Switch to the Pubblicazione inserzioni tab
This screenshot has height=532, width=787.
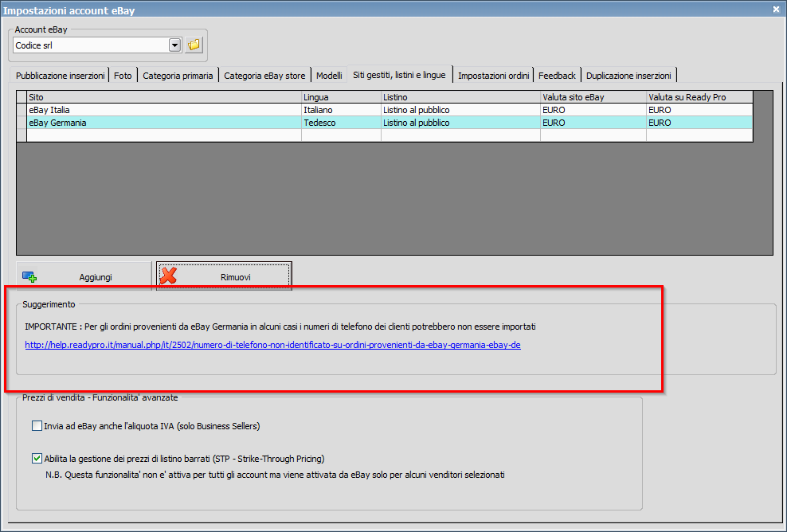[x=60, y=76]
